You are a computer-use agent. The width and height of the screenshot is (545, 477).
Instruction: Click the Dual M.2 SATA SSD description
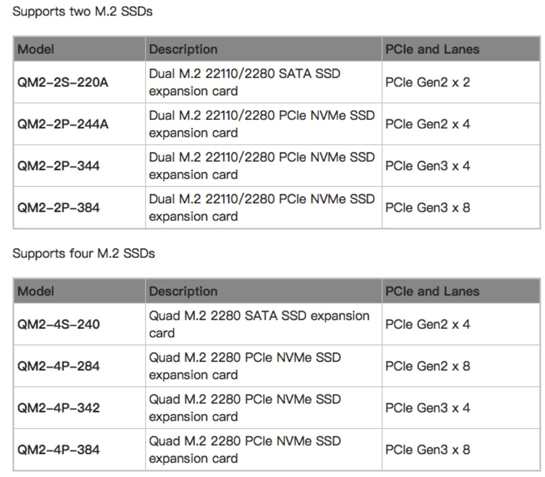[x=245, y=82]
